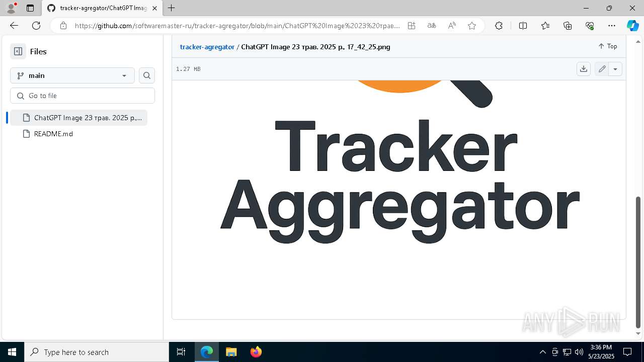Screen dimensions: 644x362
Task: Expand more edit options caret
Action: point(615,69)
